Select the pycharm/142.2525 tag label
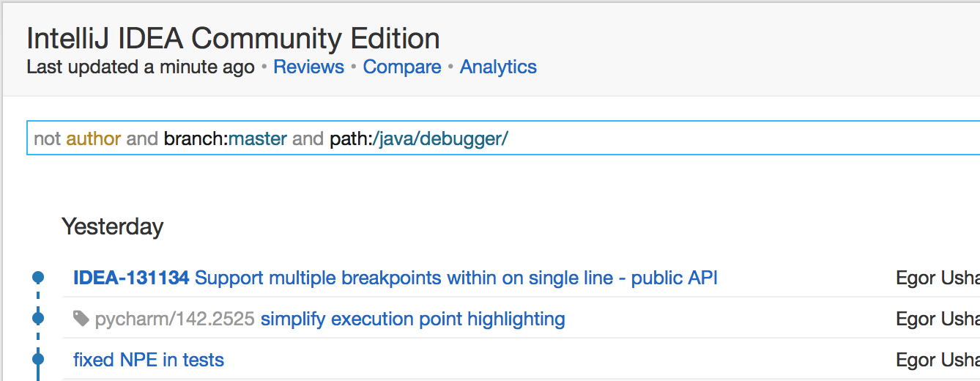This screenshot has height=381, width=980. pos(175,319)
